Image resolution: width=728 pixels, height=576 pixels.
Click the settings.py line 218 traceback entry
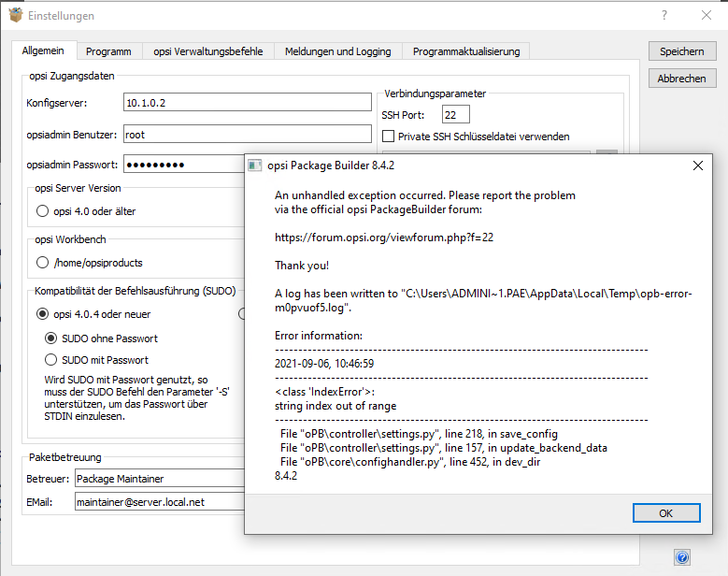[419, 434]
